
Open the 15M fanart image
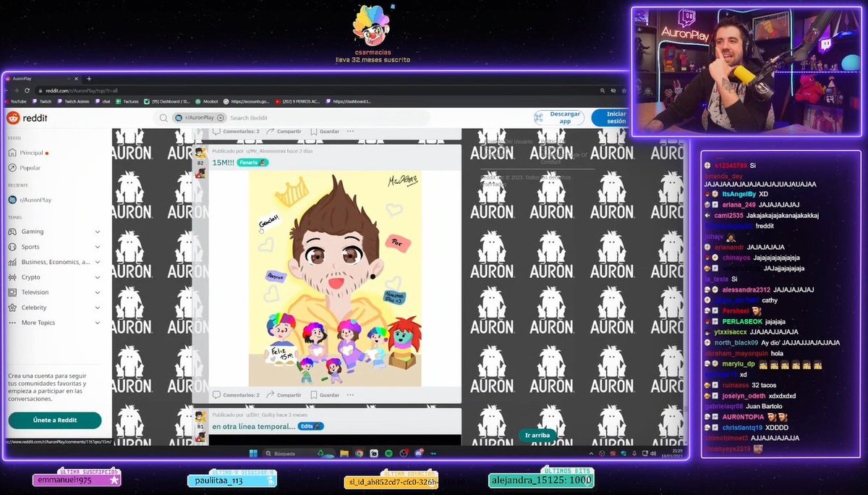pyautogui.click(x=335, y=279)
